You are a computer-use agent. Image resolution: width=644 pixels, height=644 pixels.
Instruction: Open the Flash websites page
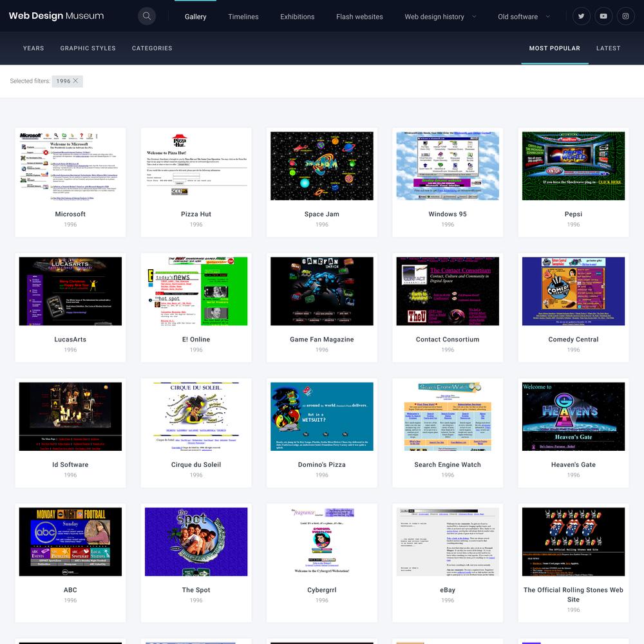point(359,17)
